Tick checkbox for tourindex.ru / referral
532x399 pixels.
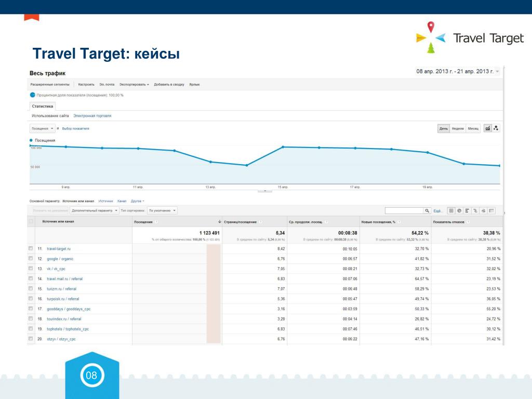tap(31, 318)
